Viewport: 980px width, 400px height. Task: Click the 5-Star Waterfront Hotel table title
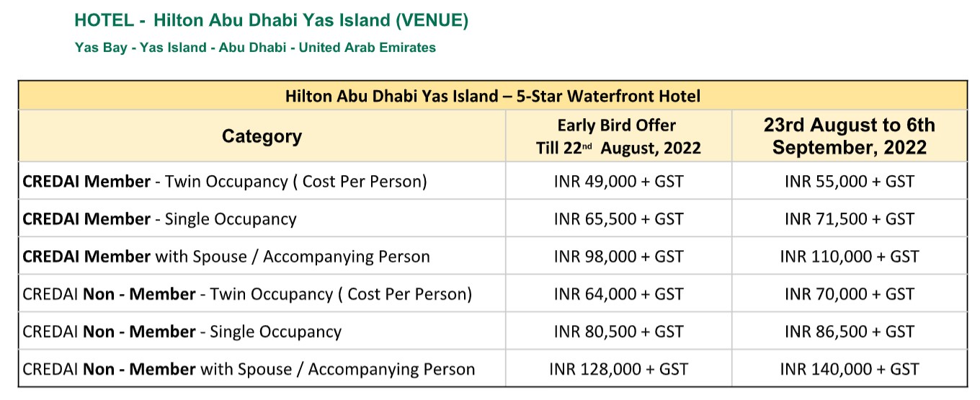click(x=493, y=96)
